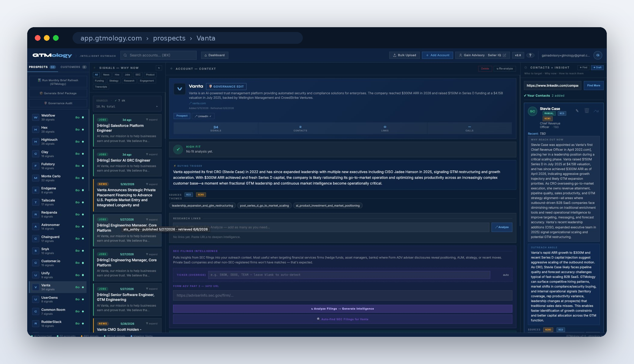Toggle the News signals filter
The image size is (634, 364).
coord(106,75)
